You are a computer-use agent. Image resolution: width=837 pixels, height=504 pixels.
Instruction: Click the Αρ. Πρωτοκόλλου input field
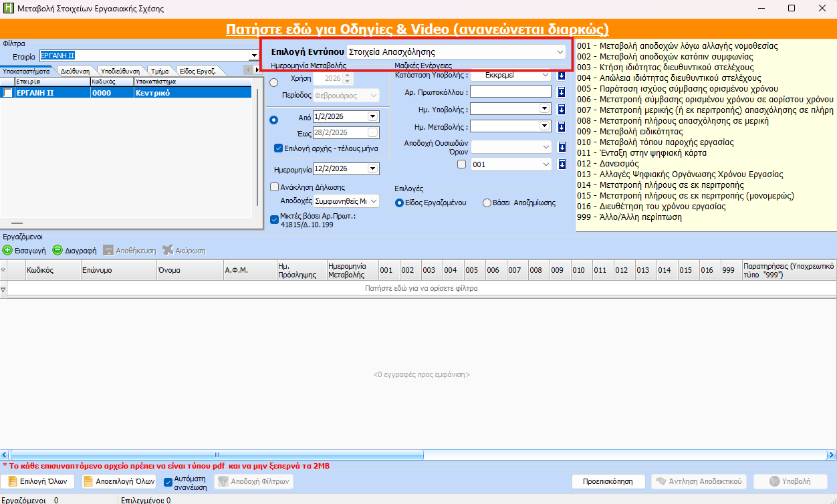pyautogui.click(x=511, y=92)
